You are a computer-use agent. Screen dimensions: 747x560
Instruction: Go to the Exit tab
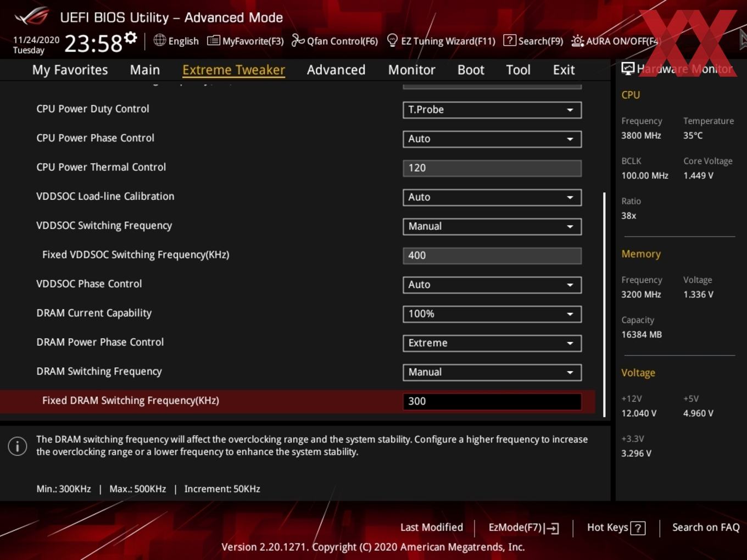pyautogui.click(x=564, y=70)
